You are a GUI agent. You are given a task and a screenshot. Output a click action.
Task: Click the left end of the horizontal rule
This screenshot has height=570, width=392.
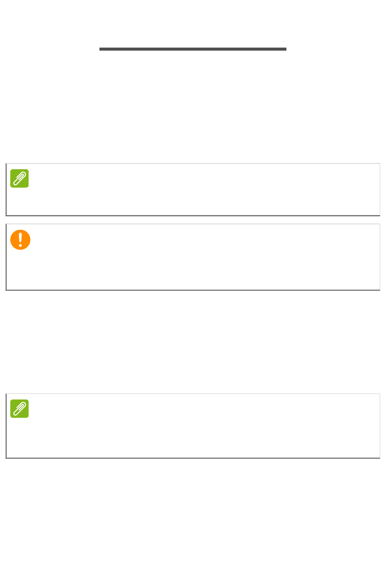[x=101, y=49]
